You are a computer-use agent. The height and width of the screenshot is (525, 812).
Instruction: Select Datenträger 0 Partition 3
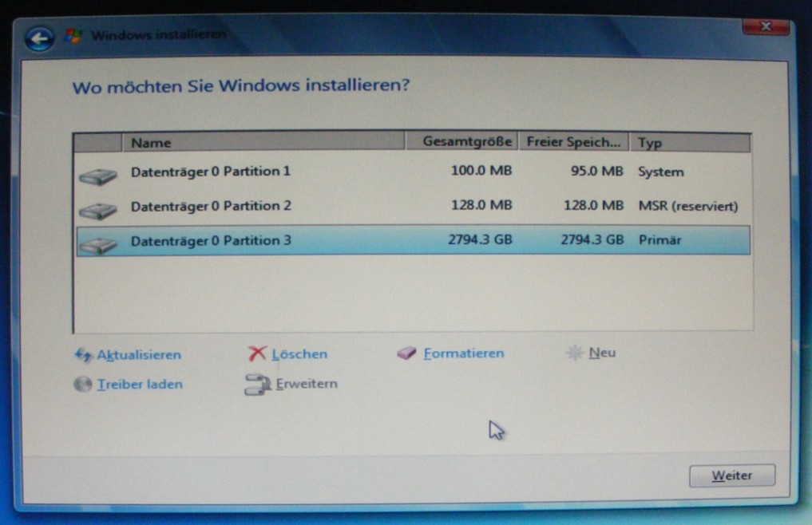coord(414,240)
